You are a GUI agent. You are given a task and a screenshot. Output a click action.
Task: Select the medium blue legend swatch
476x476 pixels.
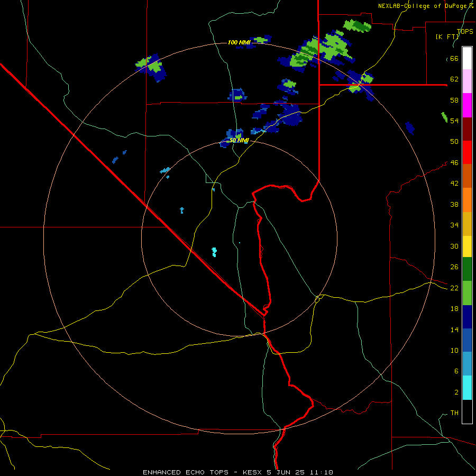click(467, 340)
